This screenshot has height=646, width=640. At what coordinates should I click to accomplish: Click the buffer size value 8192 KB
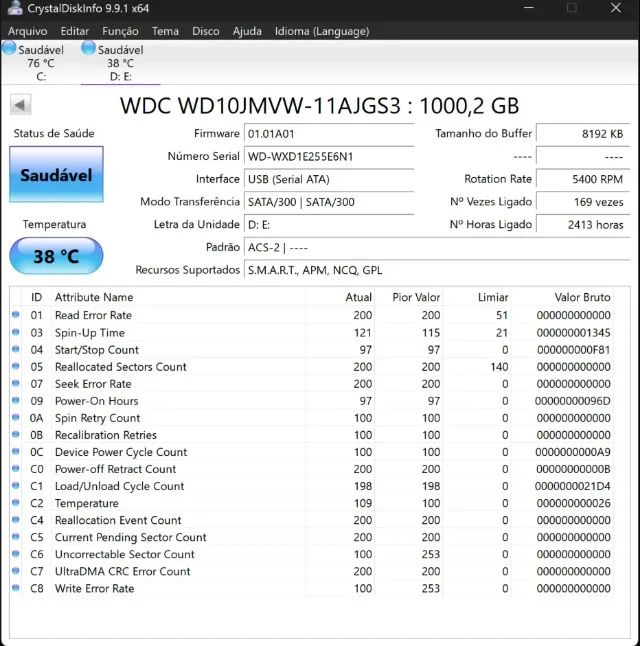click(x=583, y=134)
